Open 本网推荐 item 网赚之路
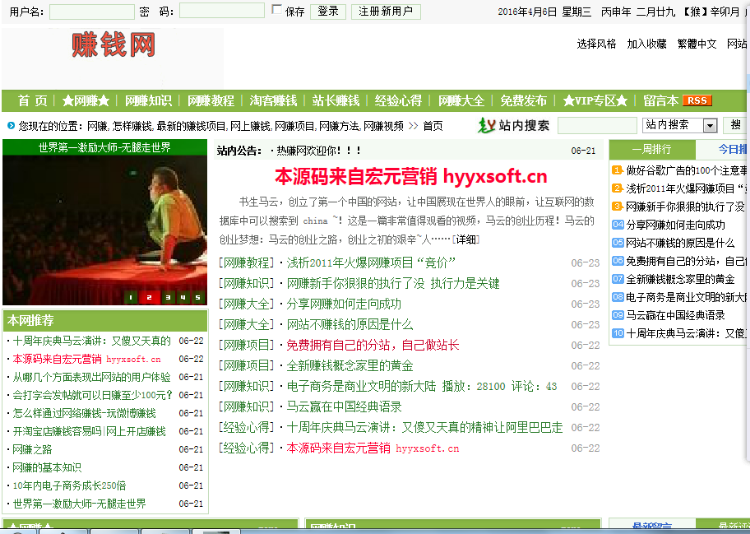This screenshot has width=750, height=534. pos(32,450)
